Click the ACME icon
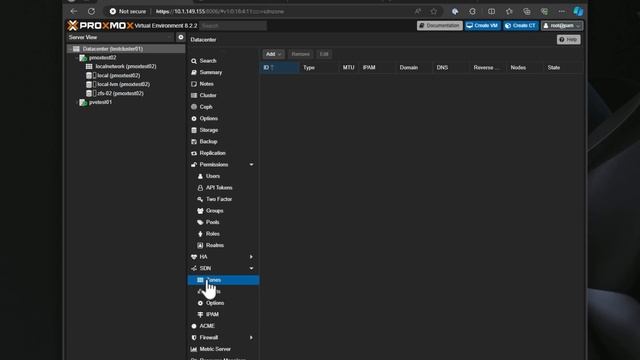Screen dimensions: 640x360 (194, 326)
